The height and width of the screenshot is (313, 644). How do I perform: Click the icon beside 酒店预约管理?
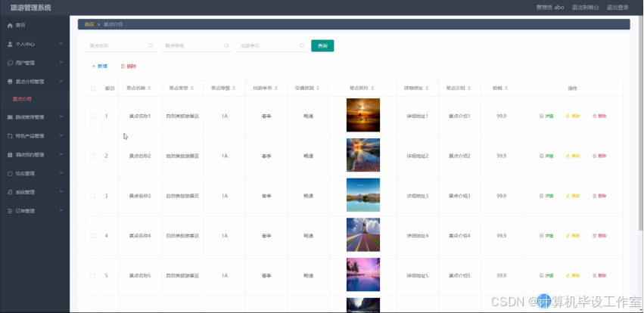tap(11, 155)
